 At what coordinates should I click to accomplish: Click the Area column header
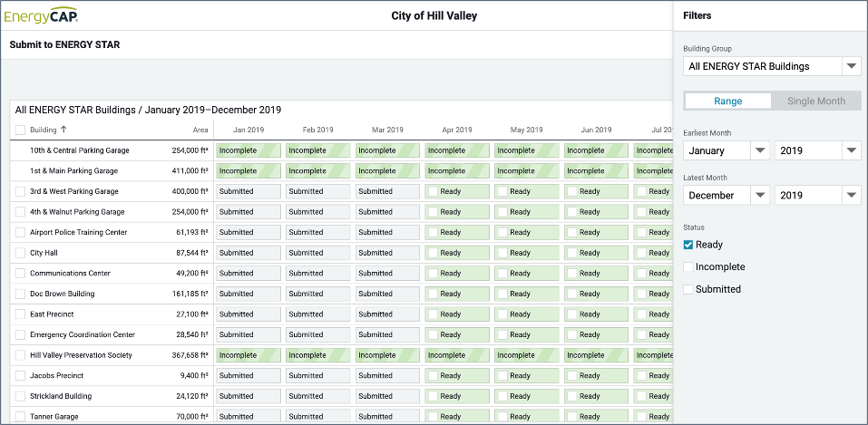200,130
